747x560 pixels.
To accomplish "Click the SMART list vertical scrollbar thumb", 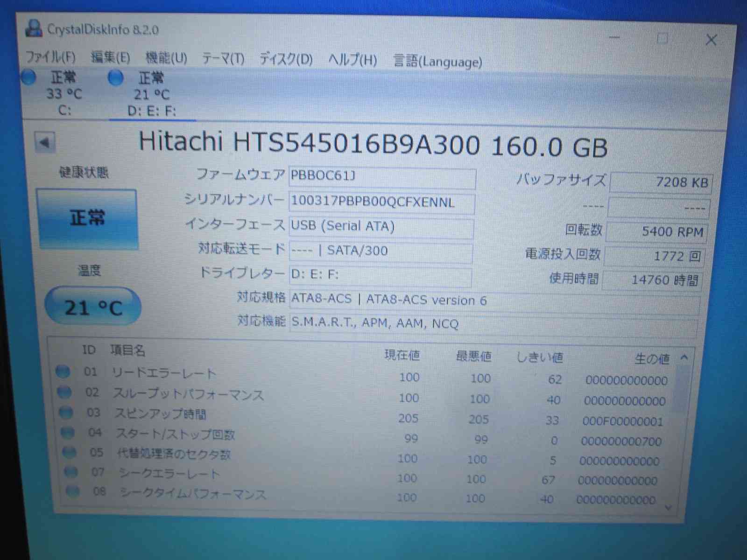I will 682,390.
